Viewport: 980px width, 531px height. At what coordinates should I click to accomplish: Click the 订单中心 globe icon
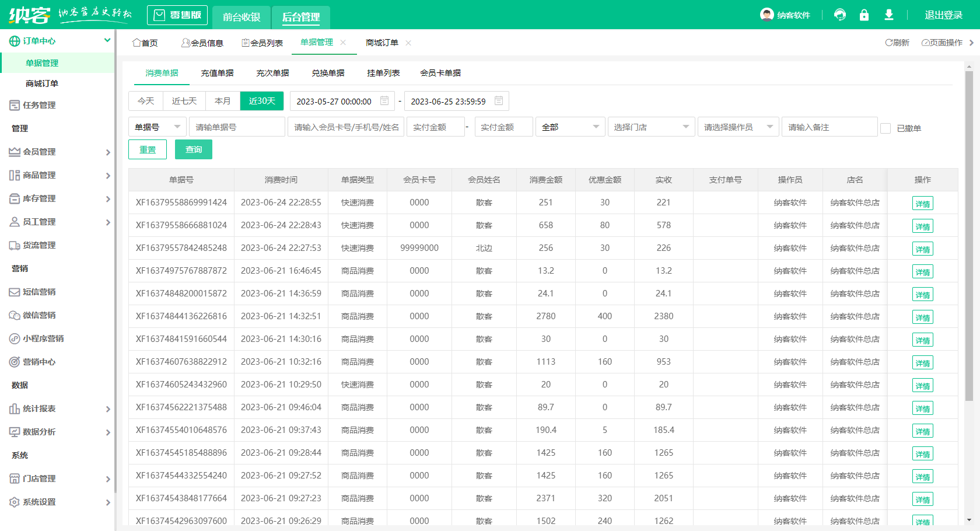point(15,41)
